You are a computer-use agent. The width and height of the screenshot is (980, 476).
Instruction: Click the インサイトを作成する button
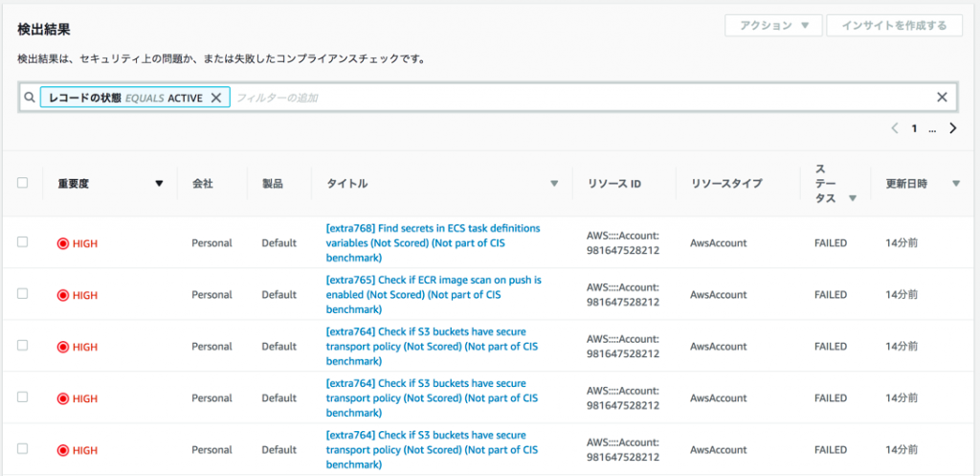click(x=895, y=26)
